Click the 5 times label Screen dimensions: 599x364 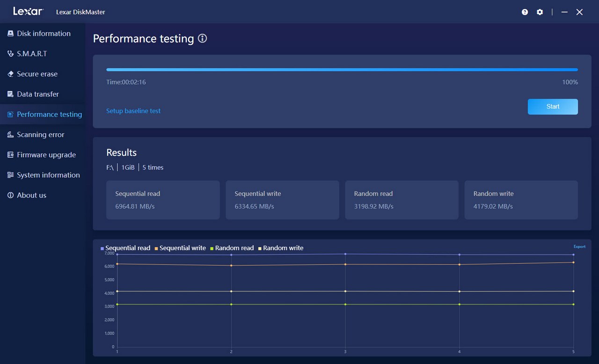coord(153,167)
